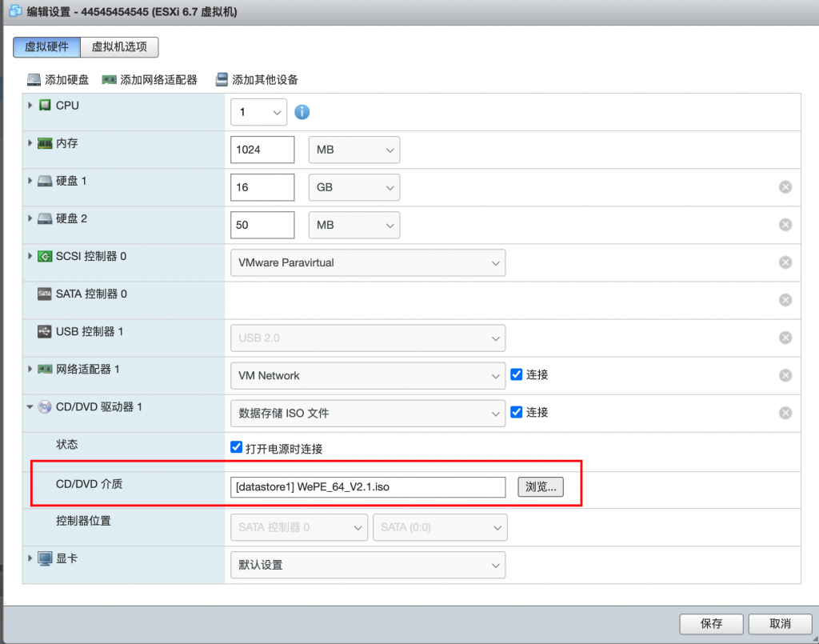
Task: Click the 浏览... button
Action: (x=541, y=486)
